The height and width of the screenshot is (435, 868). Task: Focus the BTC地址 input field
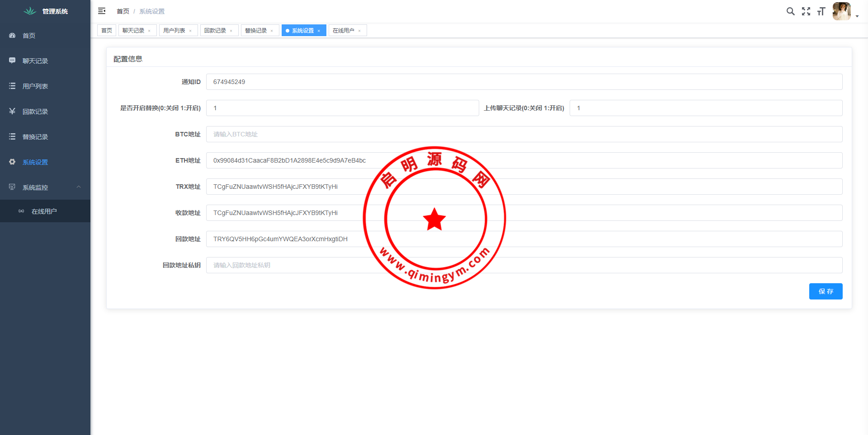click(x=524, y=134)
